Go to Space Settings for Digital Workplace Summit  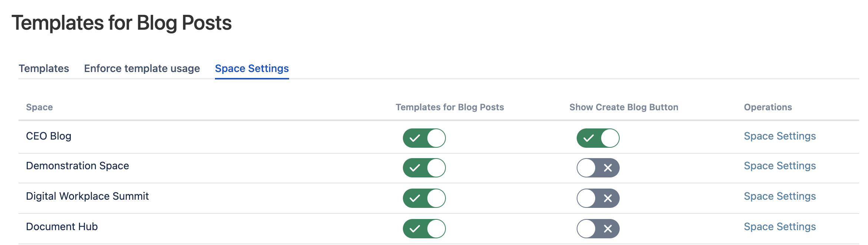[x=780, y=196]
